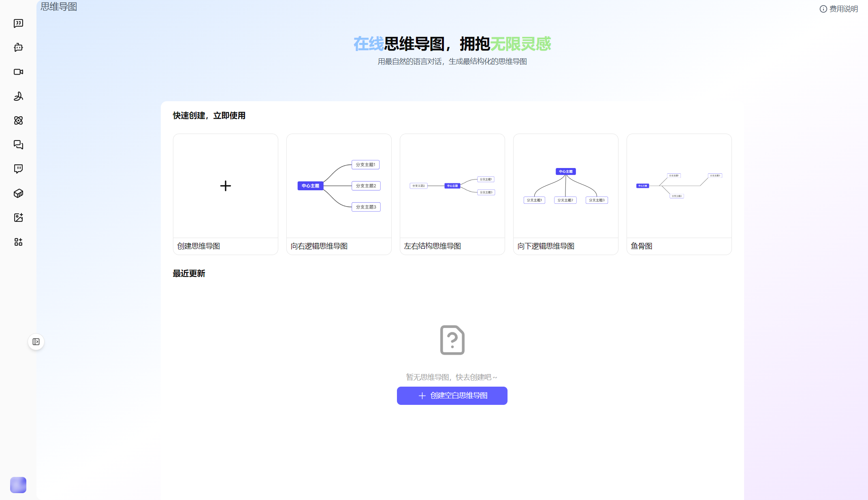
Task: Open the comment bubble tool icon
Action: click(18, 169)
